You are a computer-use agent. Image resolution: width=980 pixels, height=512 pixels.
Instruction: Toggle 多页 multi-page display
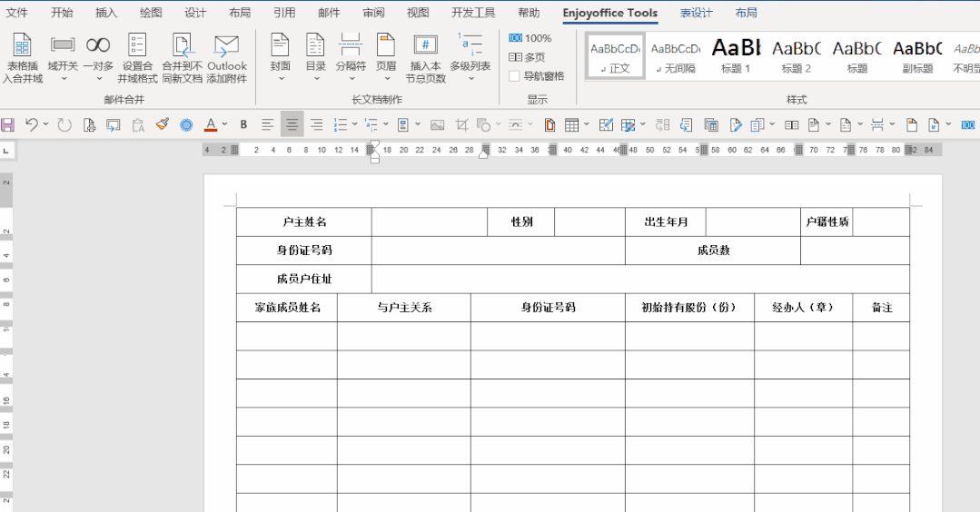(x=527, y=57)
